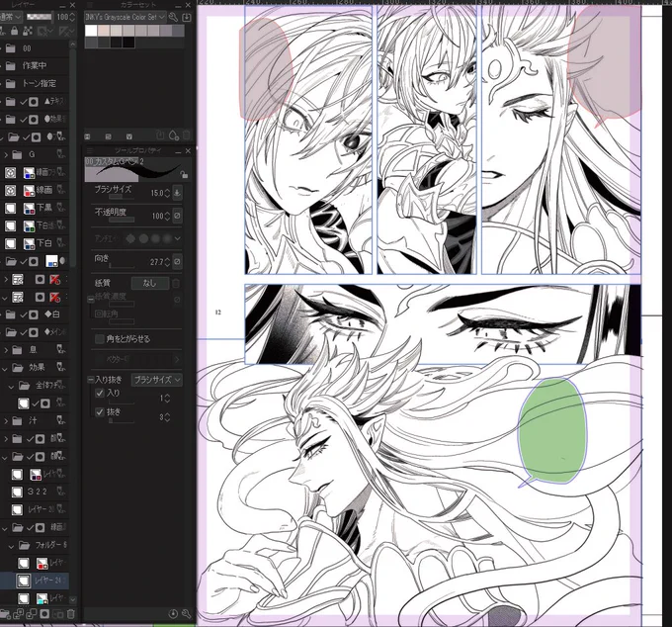This screenshot has width=672, height=627.
Task: Click the replace color icon in color set
Action: 159,135
